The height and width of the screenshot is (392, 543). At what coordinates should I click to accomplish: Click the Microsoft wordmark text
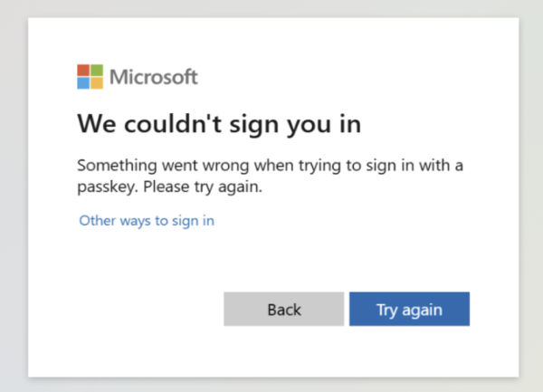[154, 77]
